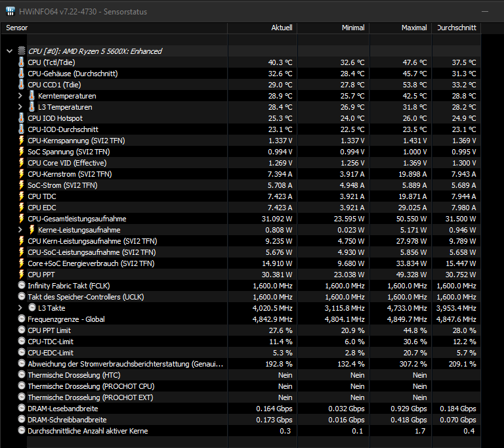Viewport: 504px width, 448px height.
Task: Select the Core+SoC Energieverbrauch (SVI2 TFN) label
Action: pos(91,263)
